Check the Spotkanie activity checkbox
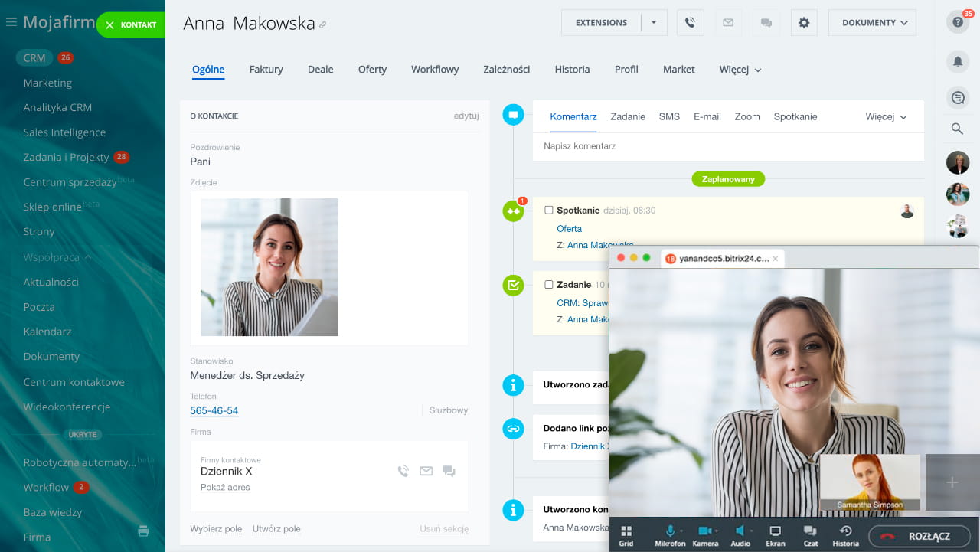The height and width of the screenshot is (552, 980). [x=548, y=210]
